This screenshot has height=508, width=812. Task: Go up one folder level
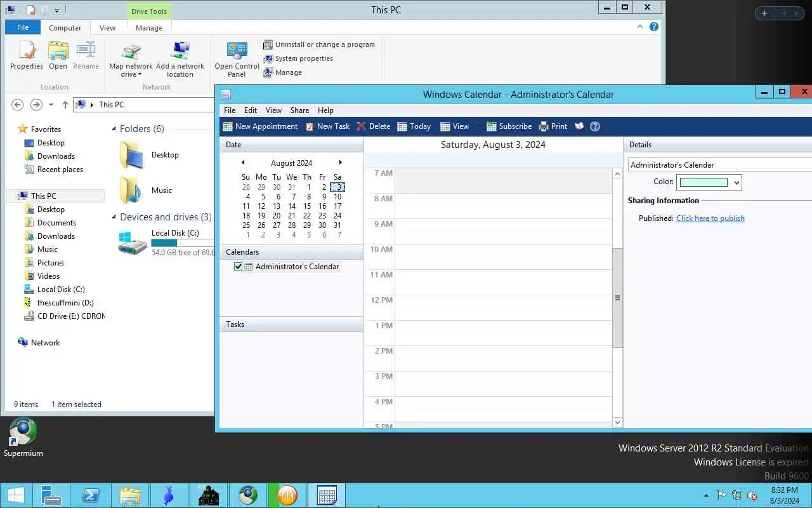click(x=65, y=105)
